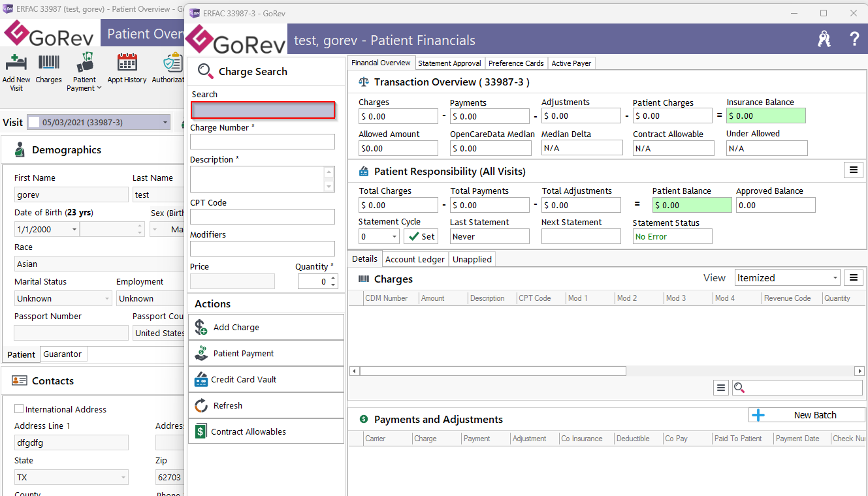868x496 pixels.
Task: Click Demographics person icon
Action: point(20,149)
